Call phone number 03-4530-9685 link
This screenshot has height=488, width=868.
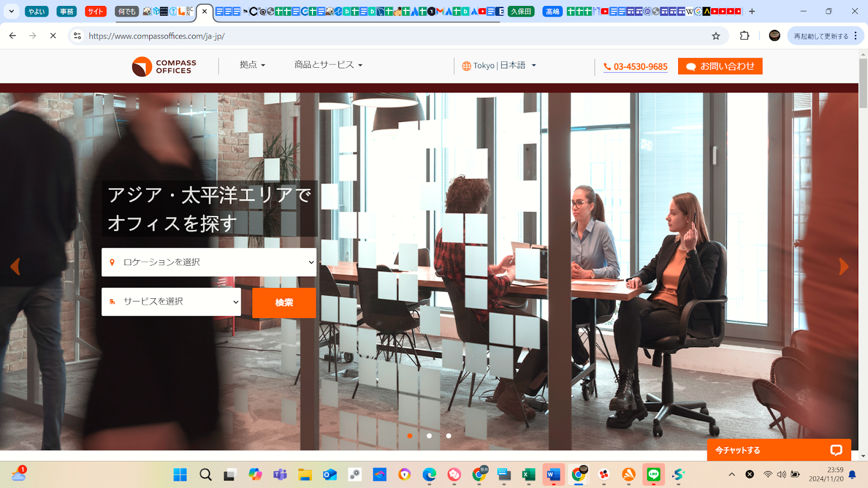tap(635, 67)
